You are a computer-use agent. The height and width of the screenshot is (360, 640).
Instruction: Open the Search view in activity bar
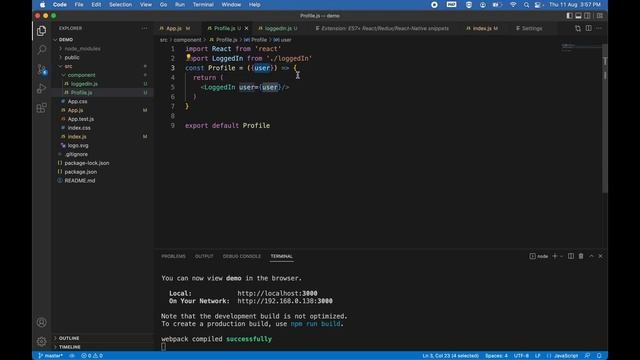(x=41, y=50)
